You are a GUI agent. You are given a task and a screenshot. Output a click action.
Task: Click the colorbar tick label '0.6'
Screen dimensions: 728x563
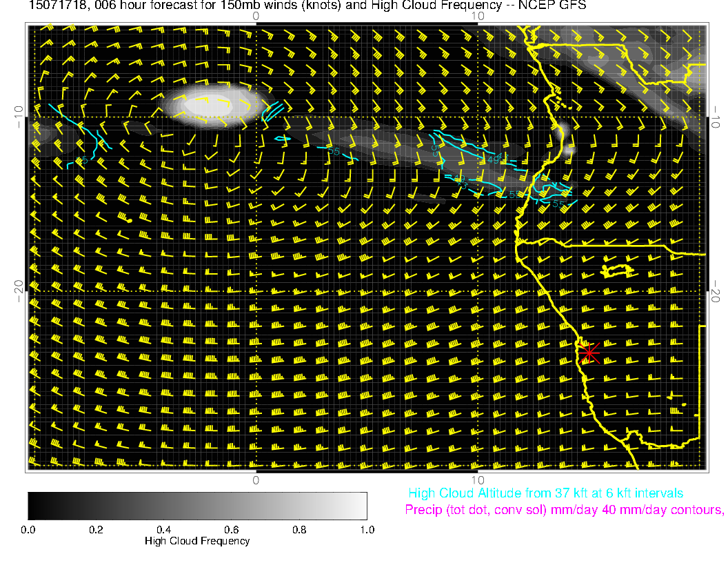[x=232, y=530]
